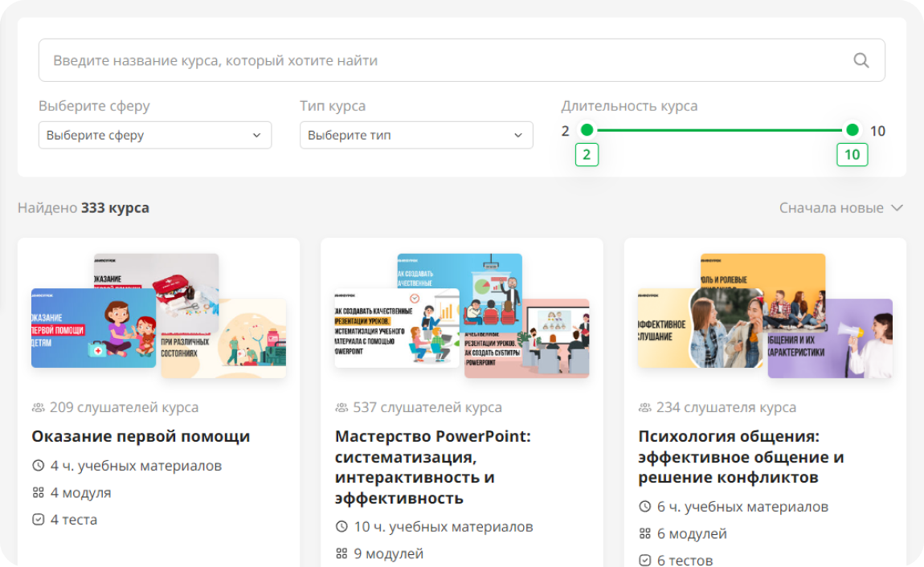Click listeners icon on PowerPoint course card

click(x=341, y=408)
